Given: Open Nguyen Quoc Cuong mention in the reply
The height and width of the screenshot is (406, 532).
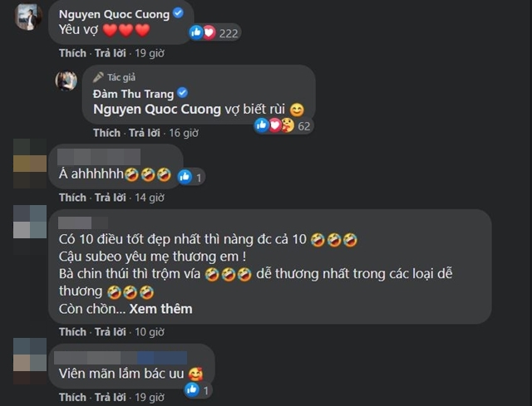Looking at the screenshot, I should tap(157, 110).
